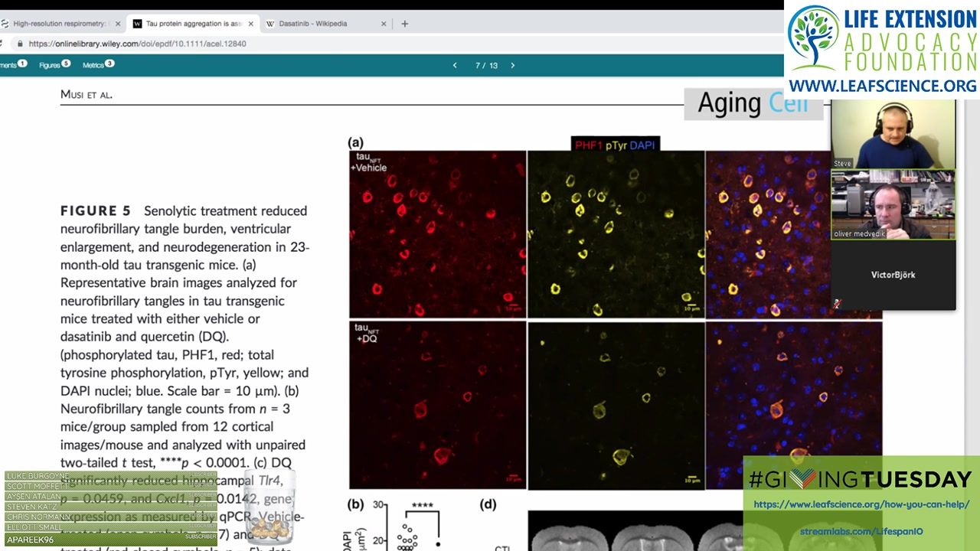Screen dimensions: 980x551
Task: Close the High-resolution respirometry tab
Action: pos(117,24)
